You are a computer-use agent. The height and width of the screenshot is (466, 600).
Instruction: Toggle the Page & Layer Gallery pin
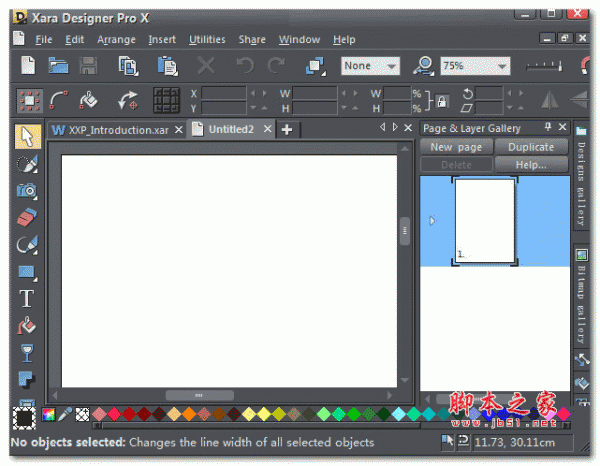(547, 128)
